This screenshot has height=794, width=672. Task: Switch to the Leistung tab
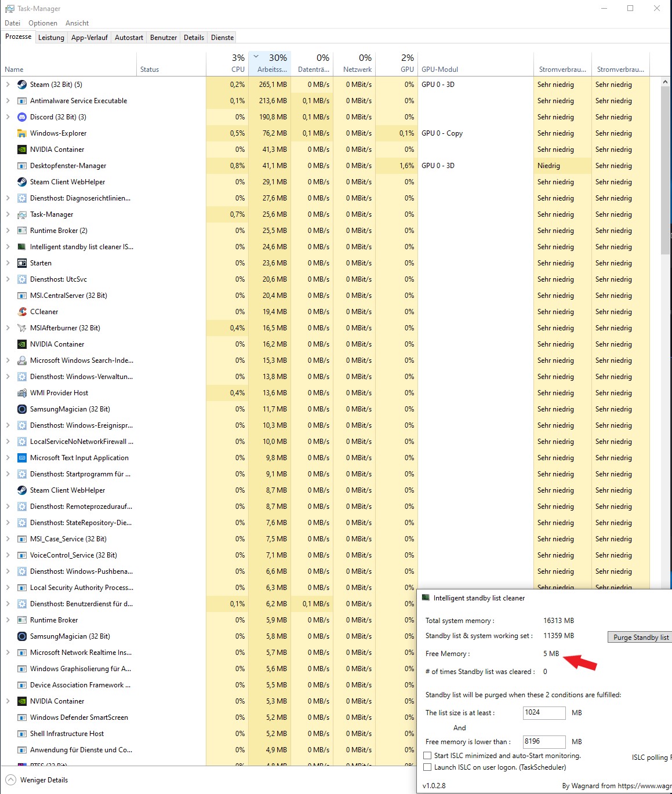pyautogui.click(x=51, y=38)
